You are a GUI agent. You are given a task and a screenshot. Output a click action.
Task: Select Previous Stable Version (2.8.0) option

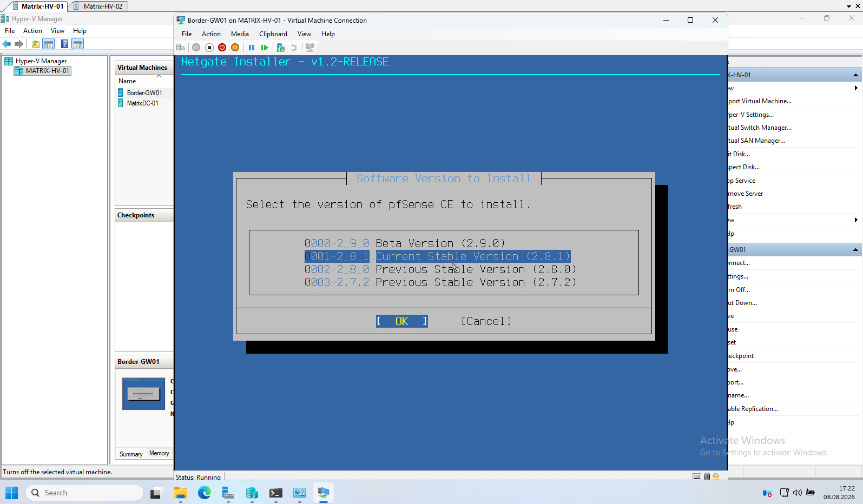440,269
